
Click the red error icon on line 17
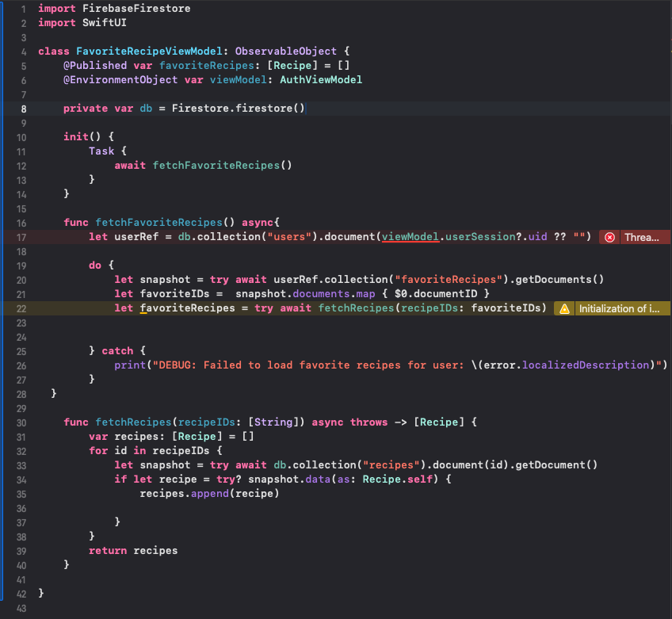(609, 237)
